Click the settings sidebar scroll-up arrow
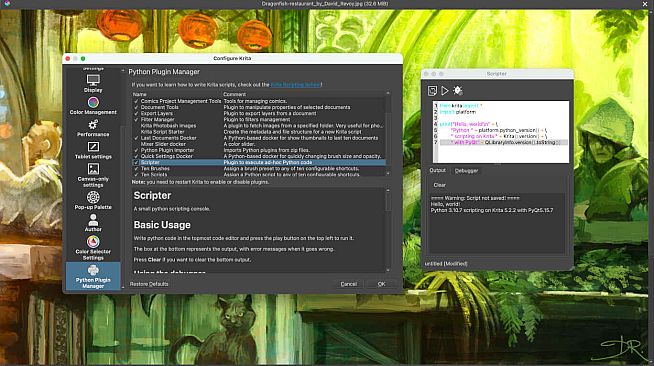The image size is (654, 366). pyautogui.click(x=123, y=71)
